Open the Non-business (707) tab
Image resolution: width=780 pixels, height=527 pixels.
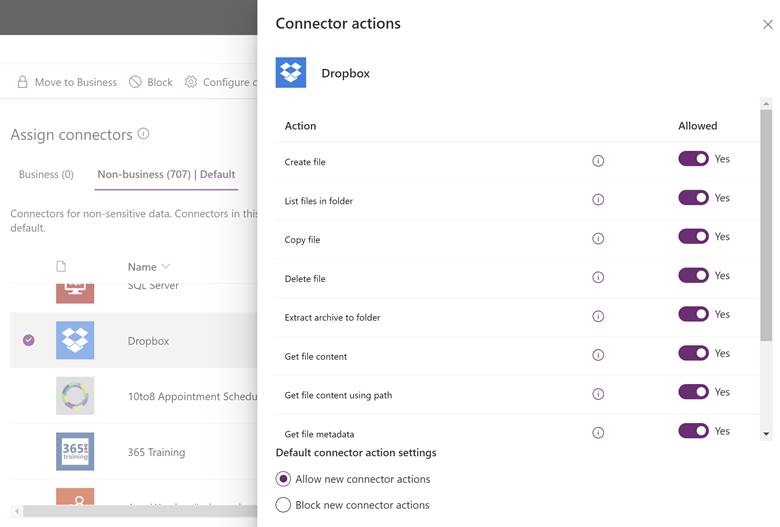166,174
